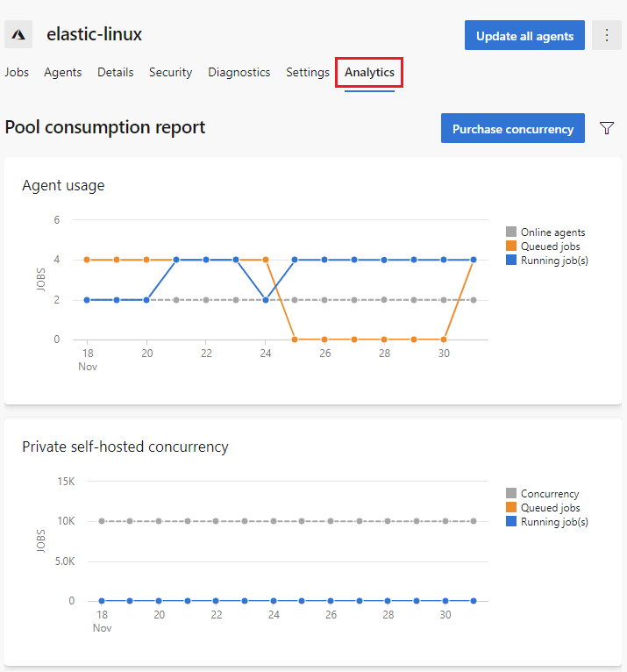This screenshot has height=672, width=627.
Task: Click the Purchase concurrency button
Action: coord(513,128)
